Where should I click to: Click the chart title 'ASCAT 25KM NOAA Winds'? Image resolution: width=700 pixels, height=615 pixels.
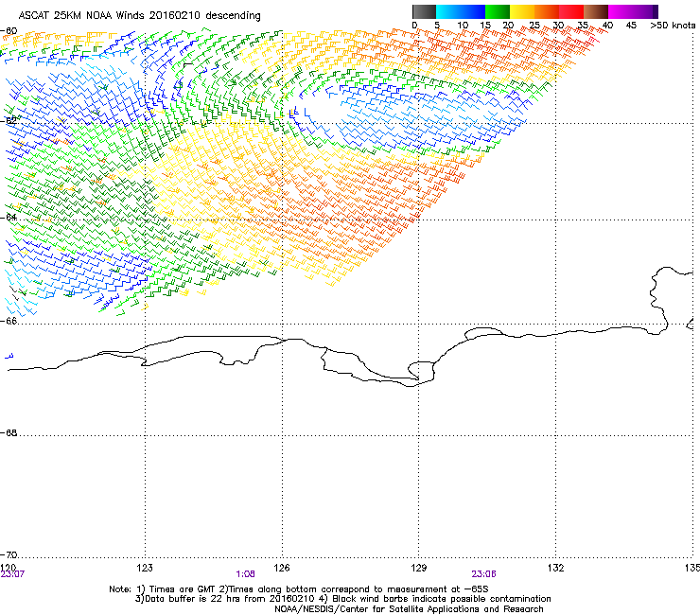tap(82, 15)
